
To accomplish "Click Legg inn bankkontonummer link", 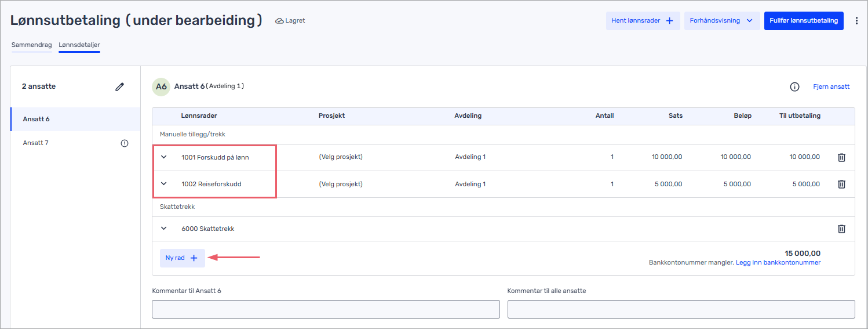I will point(778,262).
